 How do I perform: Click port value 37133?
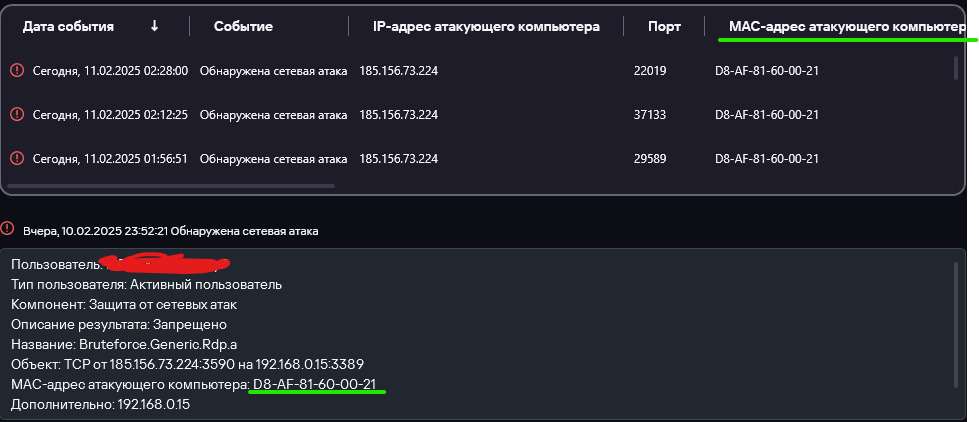[x=649, y=115]
